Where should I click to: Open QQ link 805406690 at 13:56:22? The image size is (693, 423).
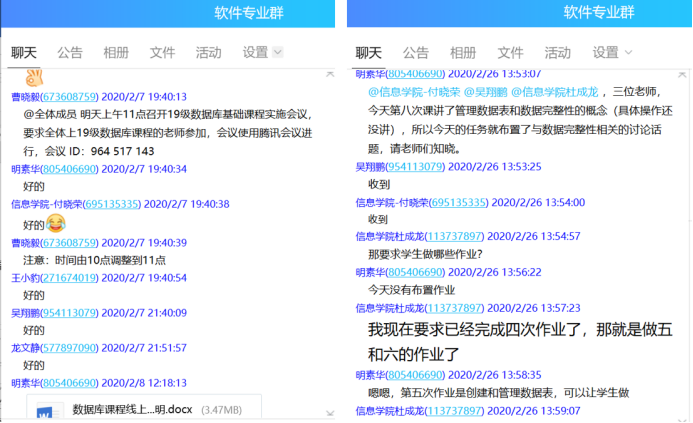(x=415, y=272)
